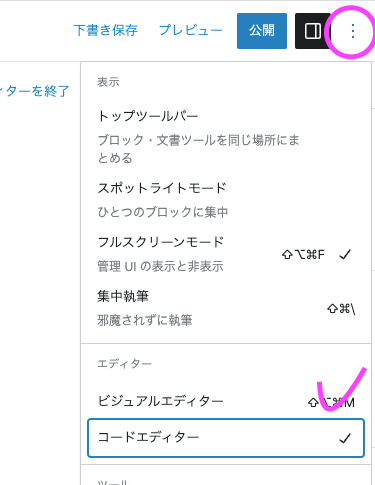Click the 表示 section heading
This screenshot has width=375, height=485.
[x=108, y=82]
